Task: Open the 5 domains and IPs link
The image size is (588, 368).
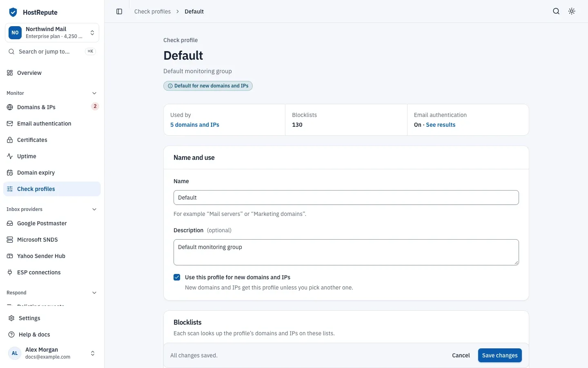Action: pos(195,125)
